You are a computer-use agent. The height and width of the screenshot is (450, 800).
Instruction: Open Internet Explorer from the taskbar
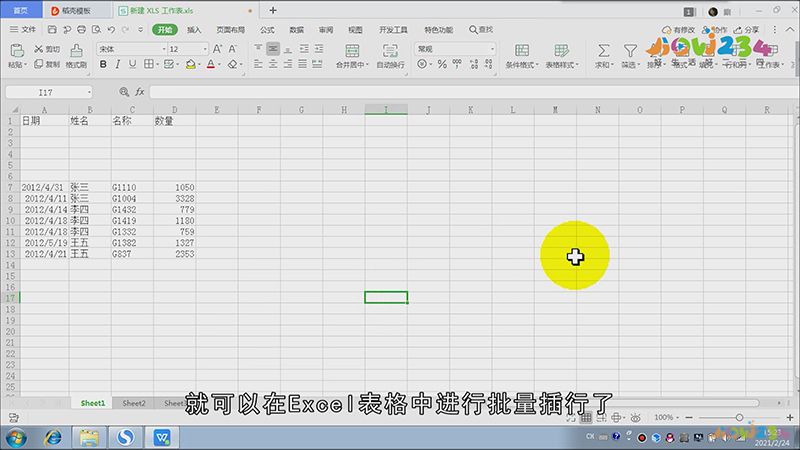pyautogui.click(x=53, y=438)
